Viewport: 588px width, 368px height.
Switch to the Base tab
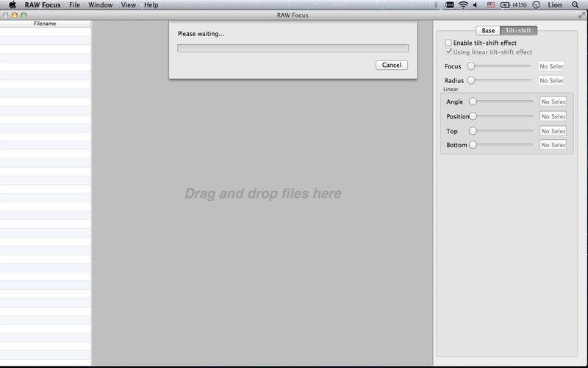click(488, 30)
